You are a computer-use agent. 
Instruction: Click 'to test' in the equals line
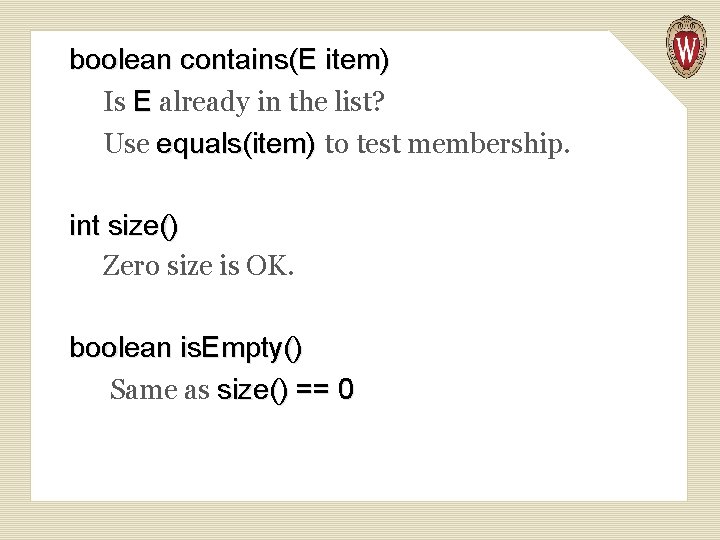pos(362,145)
